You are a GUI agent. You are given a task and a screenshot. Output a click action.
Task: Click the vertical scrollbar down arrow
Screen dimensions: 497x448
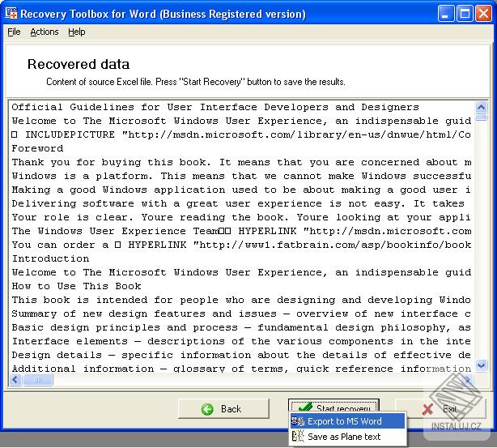point(481,365)
